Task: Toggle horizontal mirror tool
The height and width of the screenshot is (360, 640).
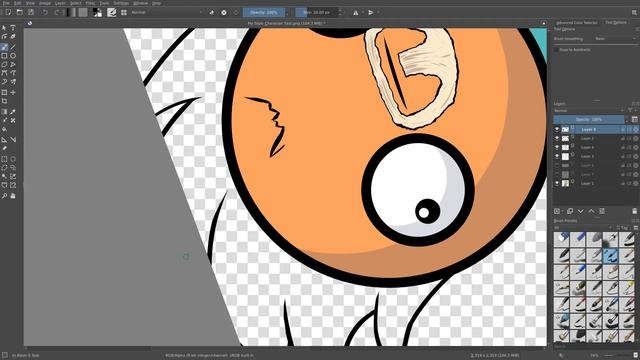Action: pos(356,13)
